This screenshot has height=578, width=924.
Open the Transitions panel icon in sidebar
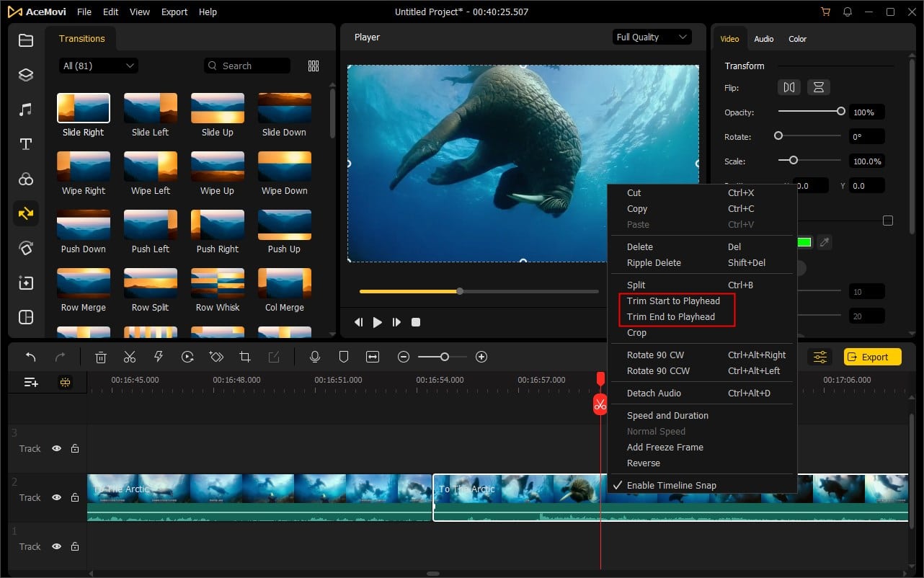(x=26, y=213)
